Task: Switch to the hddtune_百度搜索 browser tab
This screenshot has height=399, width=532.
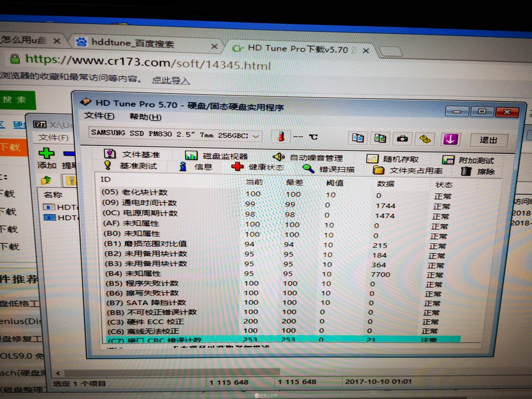Action: click(132, 44)
